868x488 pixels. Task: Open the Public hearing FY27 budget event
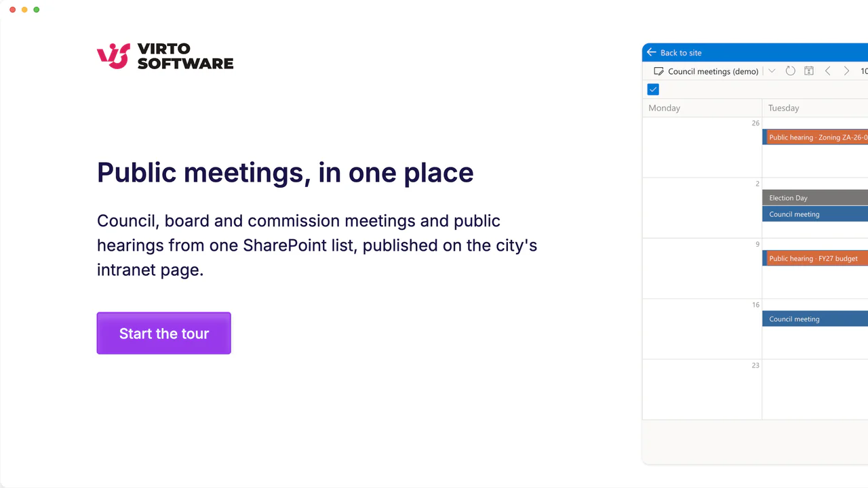pyautogui.click(x=816, y=258)
